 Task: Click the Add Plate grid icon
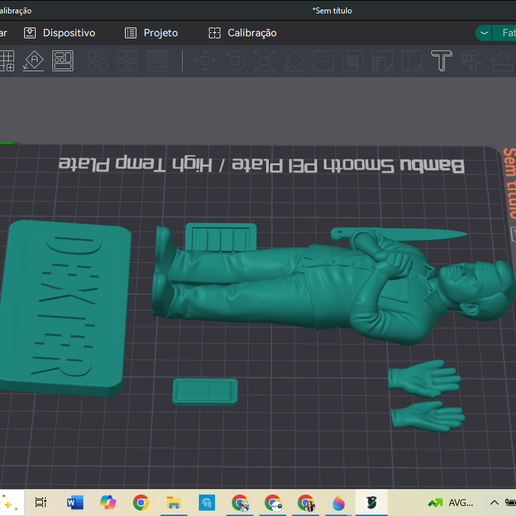7,61
